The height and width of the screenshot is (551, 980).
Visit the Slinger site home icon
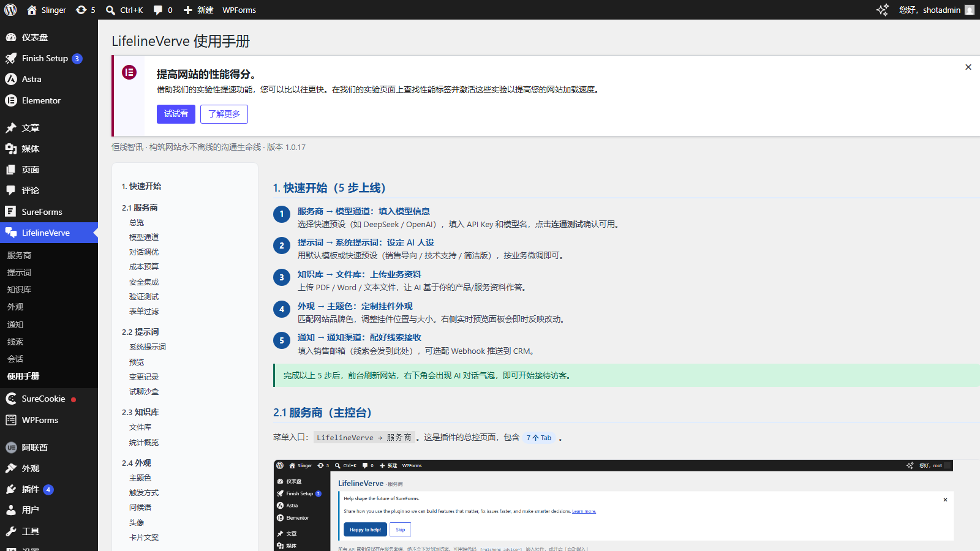point(32,10)
